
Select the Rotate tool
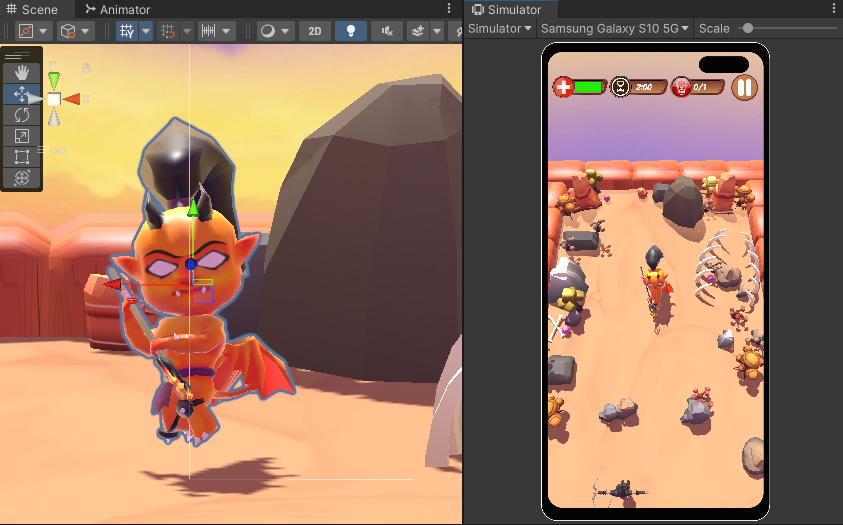pyautogui.click(x=22, y=115)
